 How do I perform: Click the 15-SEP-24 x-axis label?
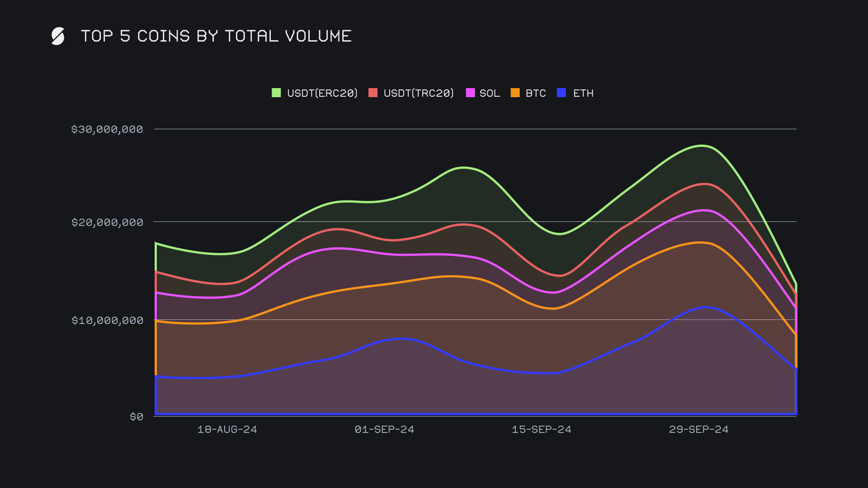(542, 429)
